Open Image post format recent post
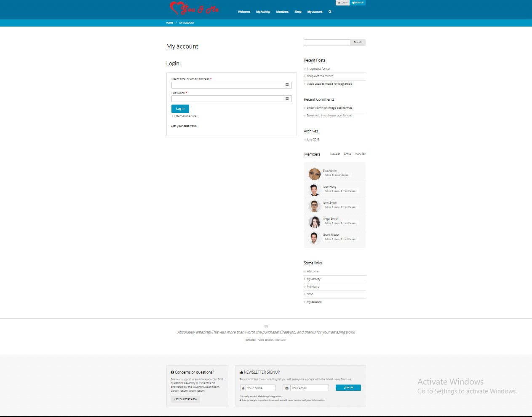 (x=318, y=69)
